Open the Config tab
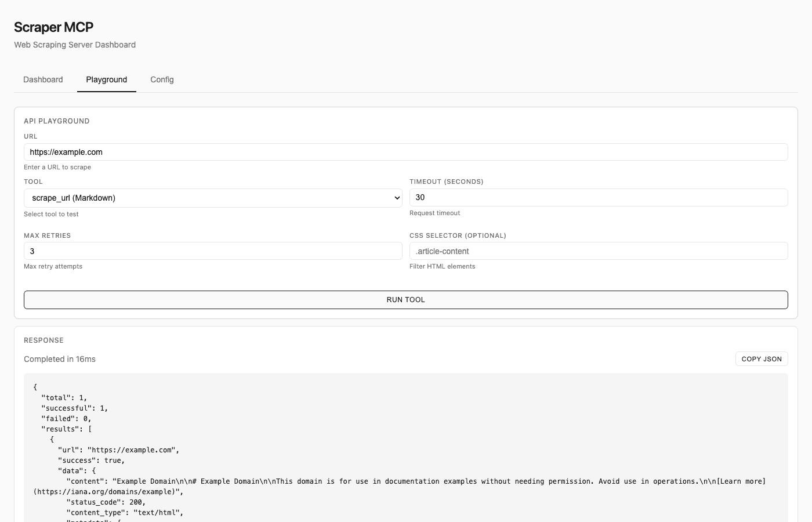The image size is (812, 522). pyautogui.click(x=162, y=79)
